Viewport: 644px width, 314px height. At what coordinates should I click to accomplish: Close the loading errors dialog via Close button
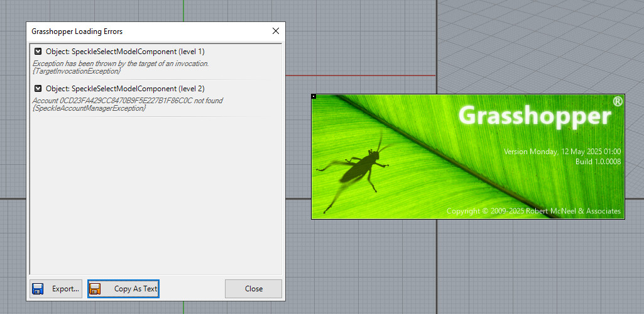pos(253,289)
